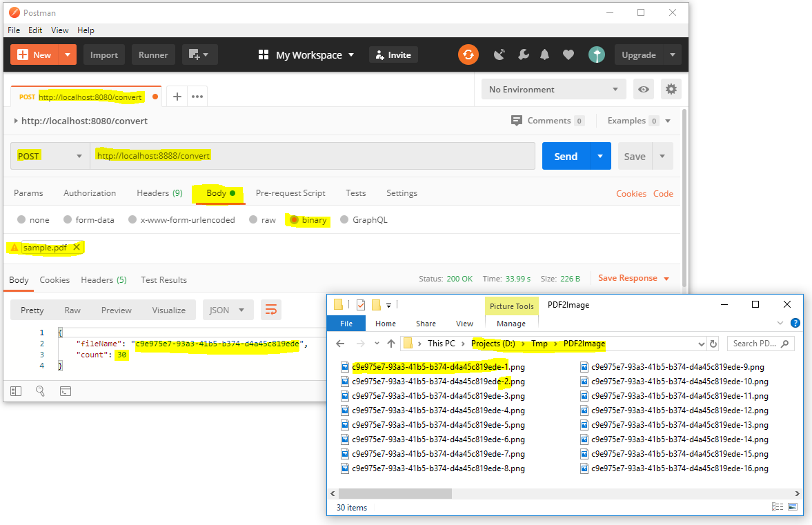Switch Explorer to details view icon
812x525 pixels.
(778, 507)
